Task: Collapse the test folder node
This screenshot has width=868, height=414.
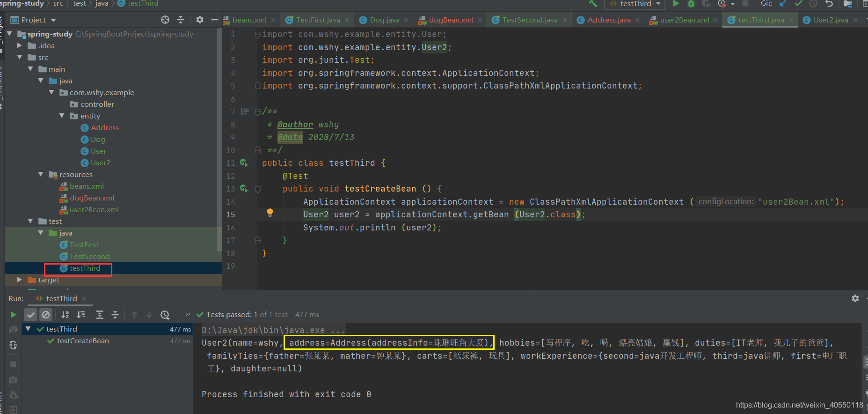Action: 30,221
